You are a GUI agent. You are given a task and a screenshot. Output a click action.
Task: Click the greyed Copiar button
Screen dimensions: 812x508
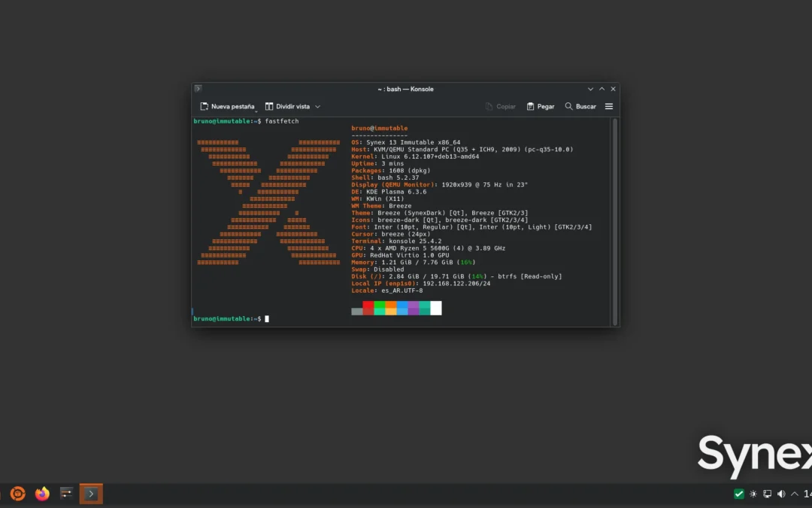(x=500, y=106)
